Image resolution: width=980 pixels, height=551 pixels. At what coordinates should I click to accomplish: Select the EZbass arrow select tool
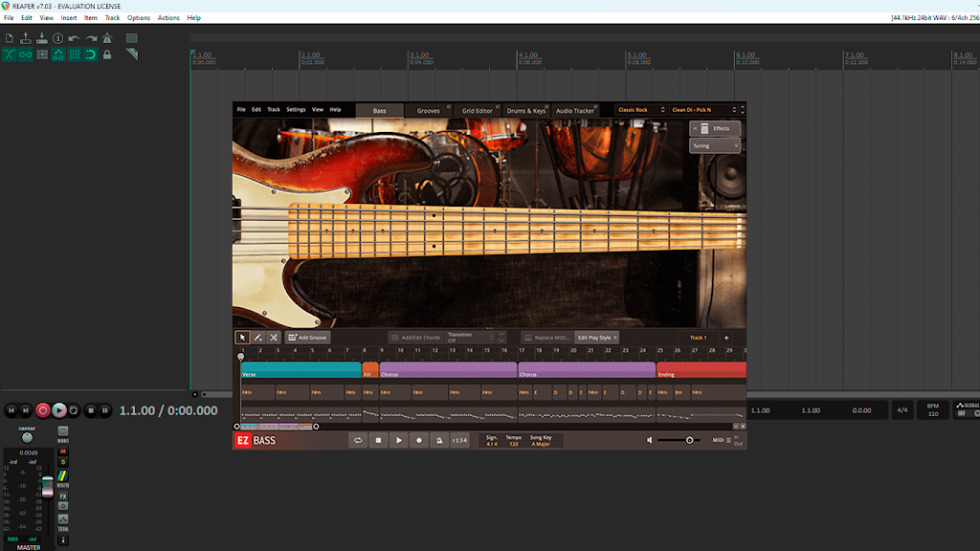(x=242, y=338)
